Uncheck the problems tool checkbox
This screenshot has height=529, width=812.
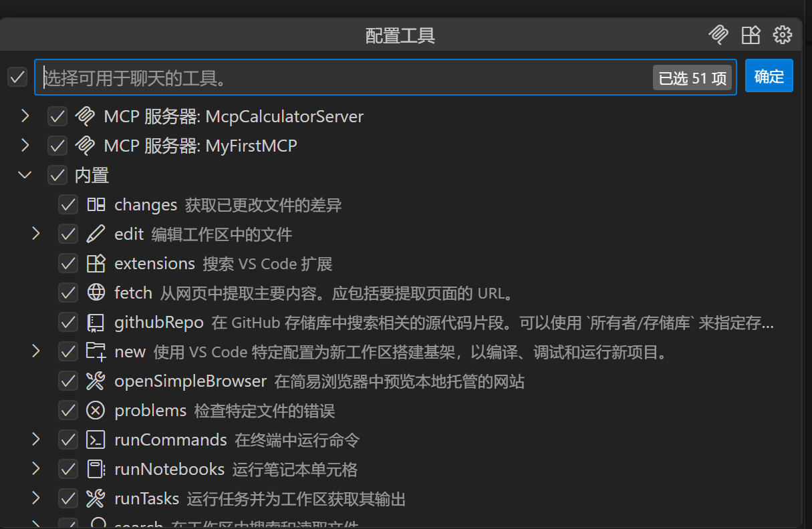(x=68, y=410)
